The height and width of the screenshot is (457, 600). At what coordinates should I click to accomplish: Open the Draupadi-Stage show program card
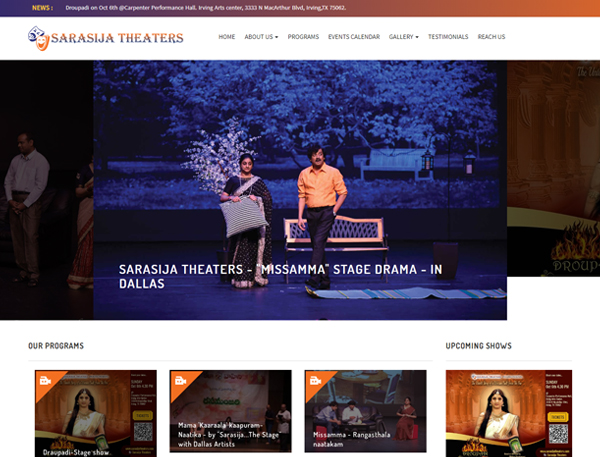pos(96,413)
